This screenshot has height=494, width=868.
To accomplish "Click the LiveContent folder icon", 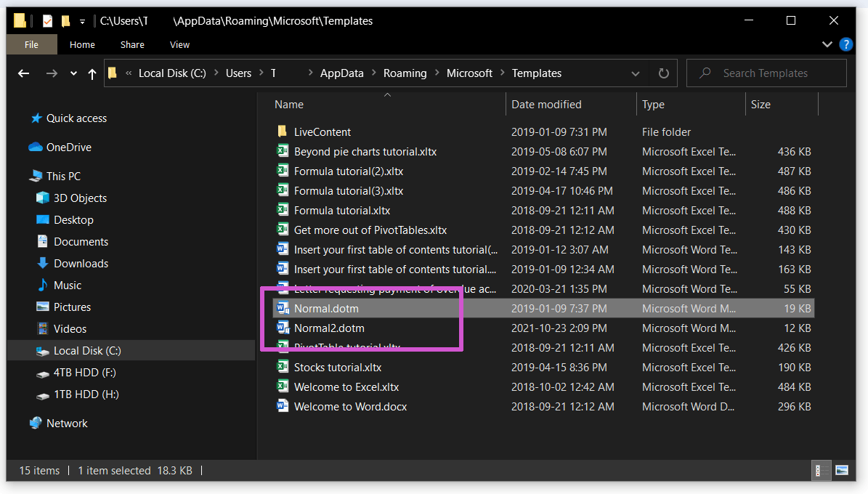I will pos(283,131).
